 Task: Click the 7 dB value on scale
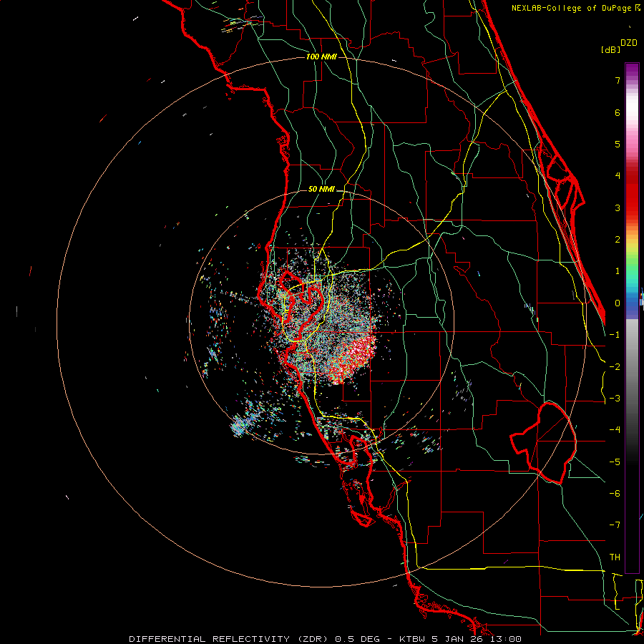(618, 80)
